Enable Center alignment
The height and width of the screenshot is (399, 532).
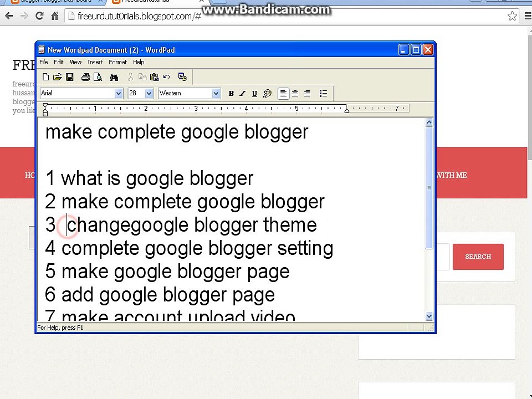[x=295, y=93]
